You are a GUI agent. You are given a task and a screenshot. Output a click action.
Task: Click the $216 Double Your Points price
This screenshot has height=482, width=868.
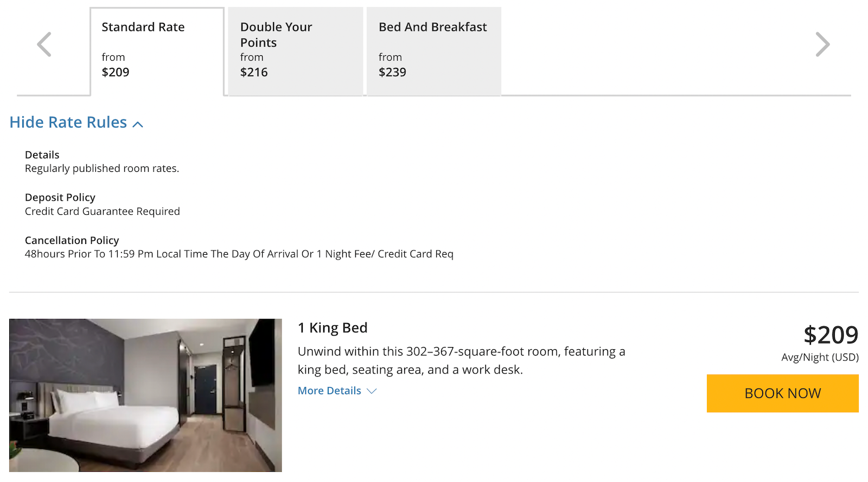[x=254, y=72]
